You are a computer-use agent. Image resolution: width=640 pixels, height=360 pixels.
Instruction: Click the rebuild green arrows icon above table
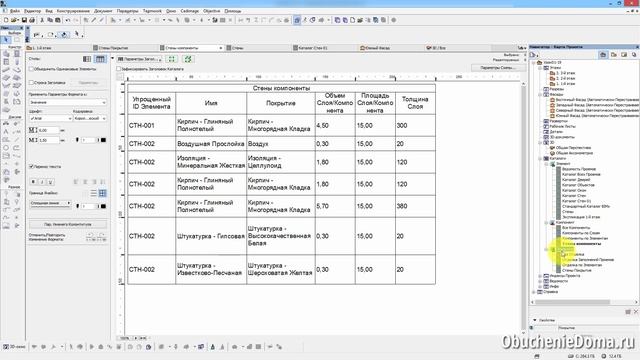click(188, 59)
